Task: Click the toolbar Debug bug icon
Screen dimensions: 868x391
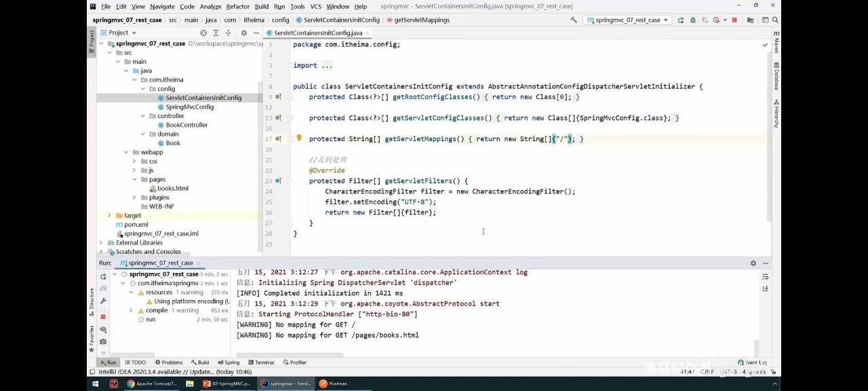Action: 692,20
